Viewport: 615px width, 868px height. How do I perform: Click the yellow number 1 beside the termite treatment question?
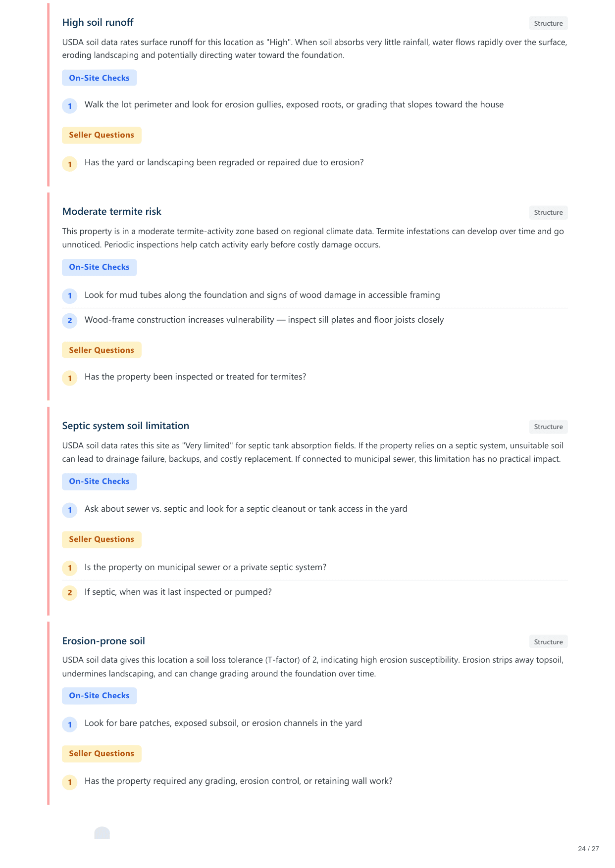(x=70, y=378)
